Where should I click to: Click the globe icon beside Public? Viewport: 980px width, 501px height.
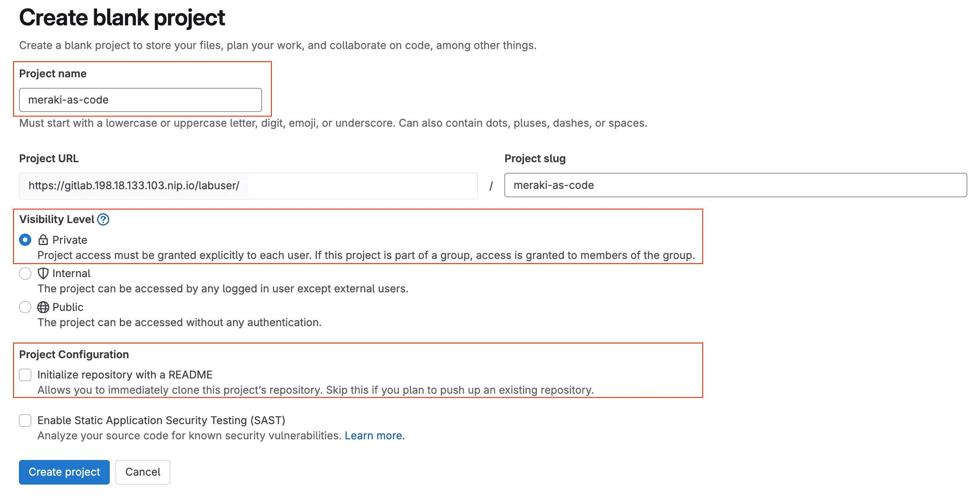pos(43,307)
